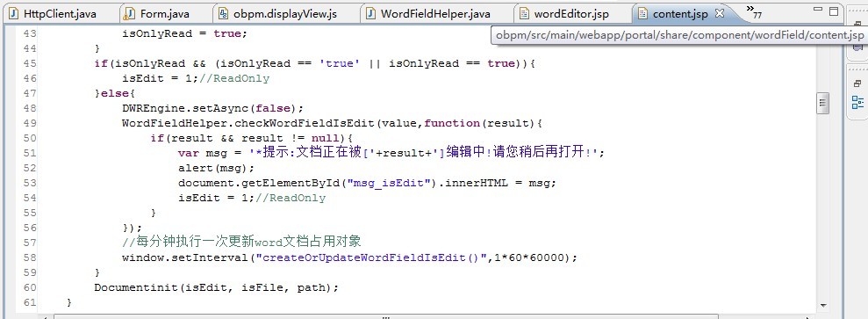Click the vertical scrollbar down arrow
This screenshot has height=319, width=868.
(x=822, y=306)
